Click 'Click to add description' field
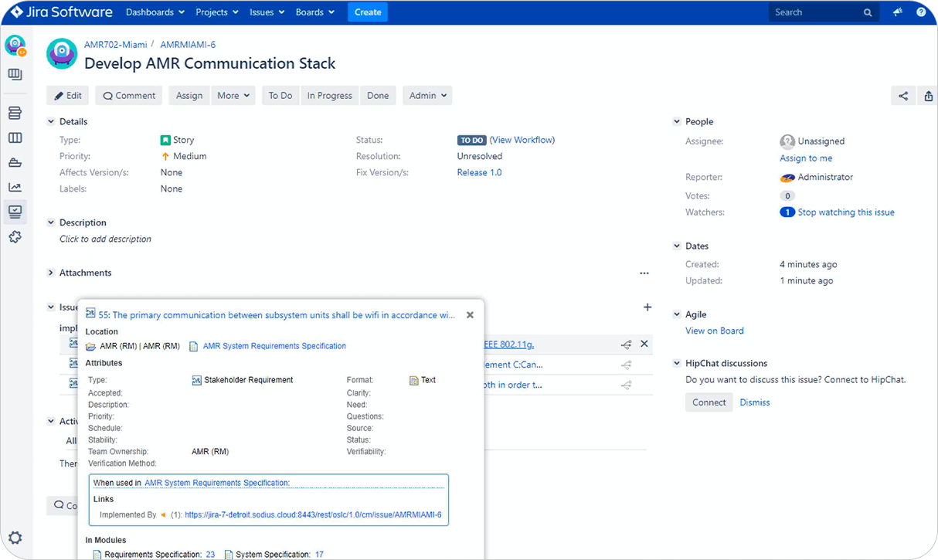This screenshot has height=560, width=938. tap(105, 239)
